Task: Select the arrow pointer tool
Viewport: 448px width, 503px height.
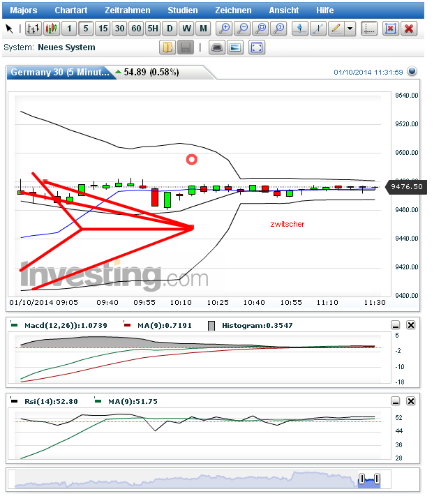Action: [9, 29]
